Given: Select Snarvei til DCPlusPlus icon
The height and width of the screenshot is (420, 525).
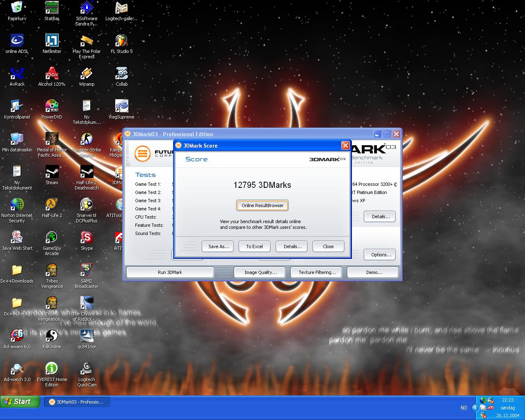Looking at the screenshot, I should pyautogui.click(x=87, y=210).
